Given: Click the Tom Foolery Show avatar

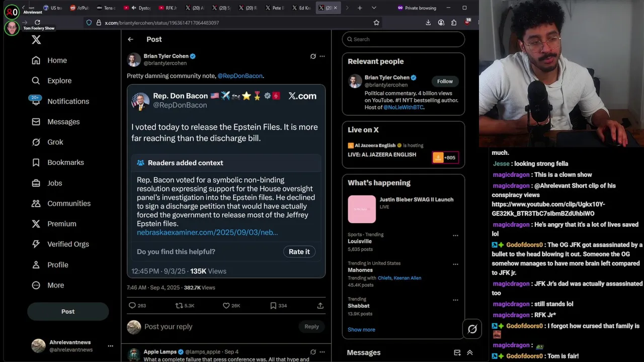Looking at the screenshot, I should pyautogui.click(x=12, y=28).
